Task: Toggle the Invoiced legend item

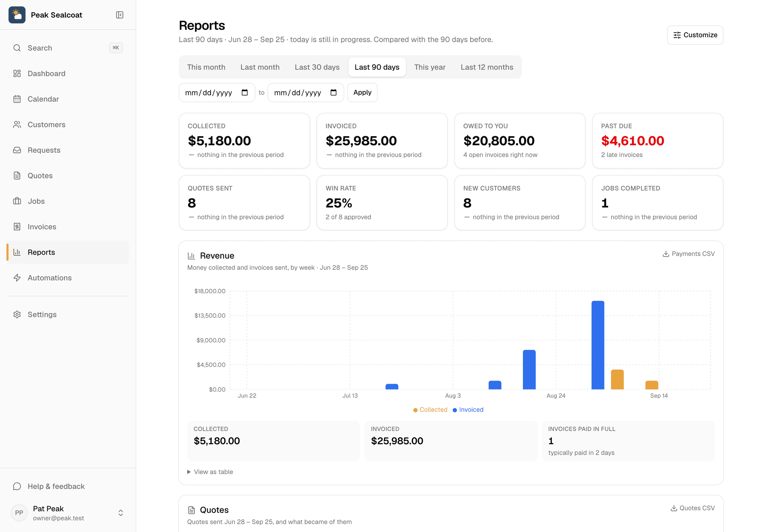Action: (468, 410)
